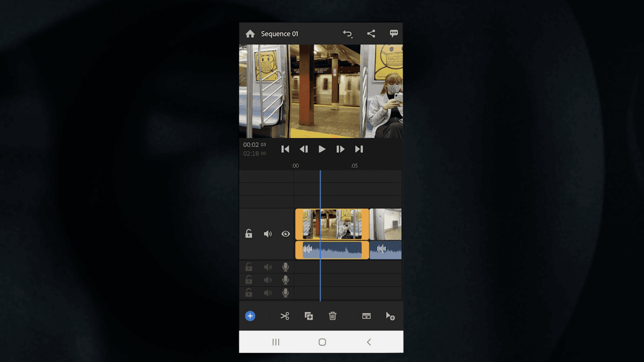Toggle lock on the middle dimmed audio track
This screenshot has width=644, height=362.
249,280
